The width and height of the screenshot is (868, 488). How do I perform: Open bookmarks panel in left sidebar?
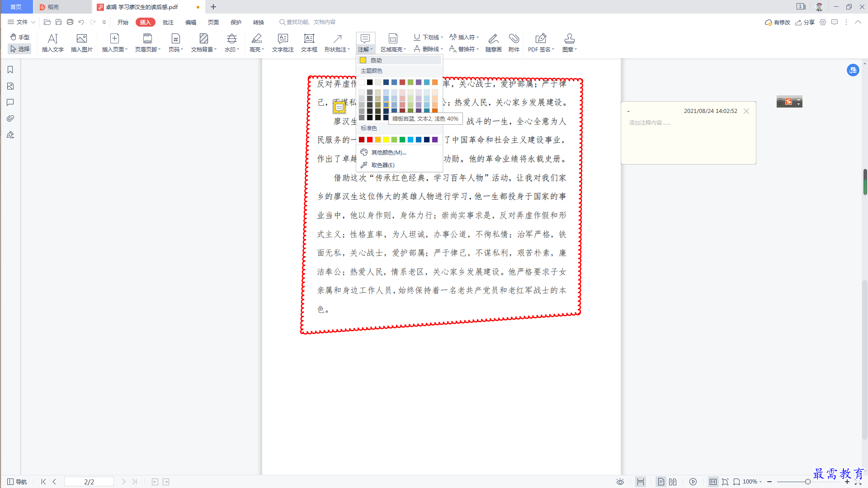point(10,70)
